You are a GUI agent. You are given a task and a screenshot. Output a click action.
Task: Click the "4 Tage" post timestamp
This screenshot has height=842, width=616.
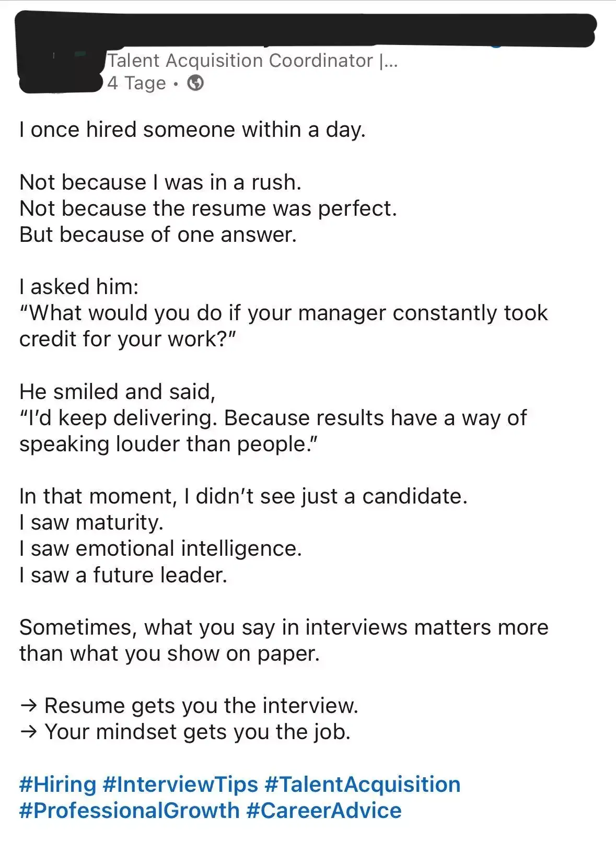click(136, 83)
